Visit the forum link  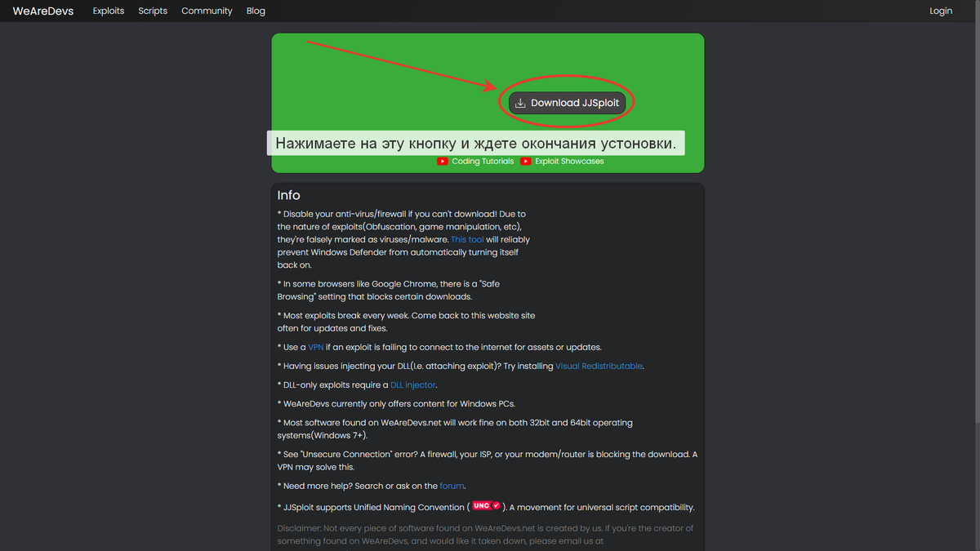tap(452, 486)
